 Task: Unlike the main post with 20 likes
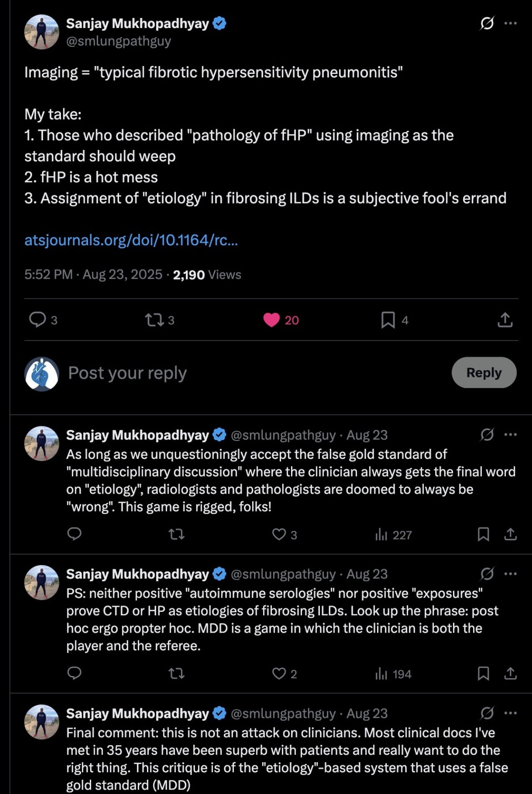pyautogui.click(x=272, y=320)
